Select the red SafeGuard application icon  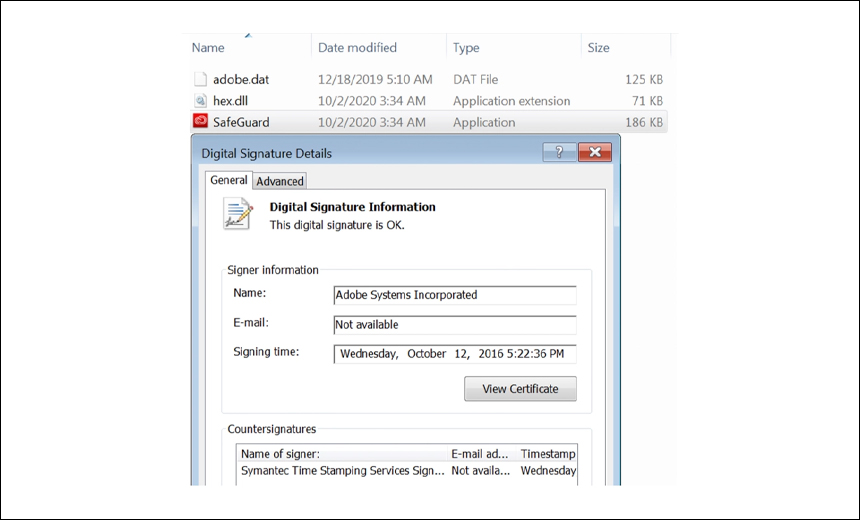coord(201,121)
